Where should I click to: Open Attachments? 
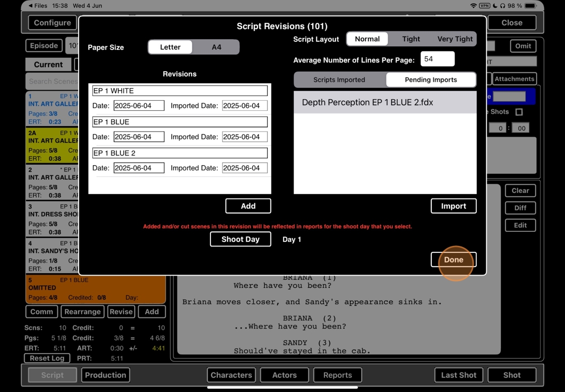514,79
